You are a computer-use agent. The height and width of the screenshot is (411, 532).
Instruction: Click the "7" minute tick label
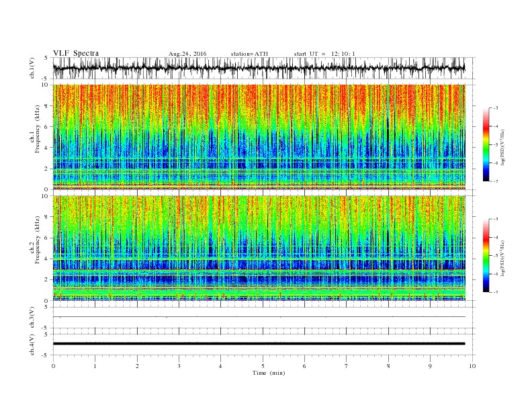point(347,366)
